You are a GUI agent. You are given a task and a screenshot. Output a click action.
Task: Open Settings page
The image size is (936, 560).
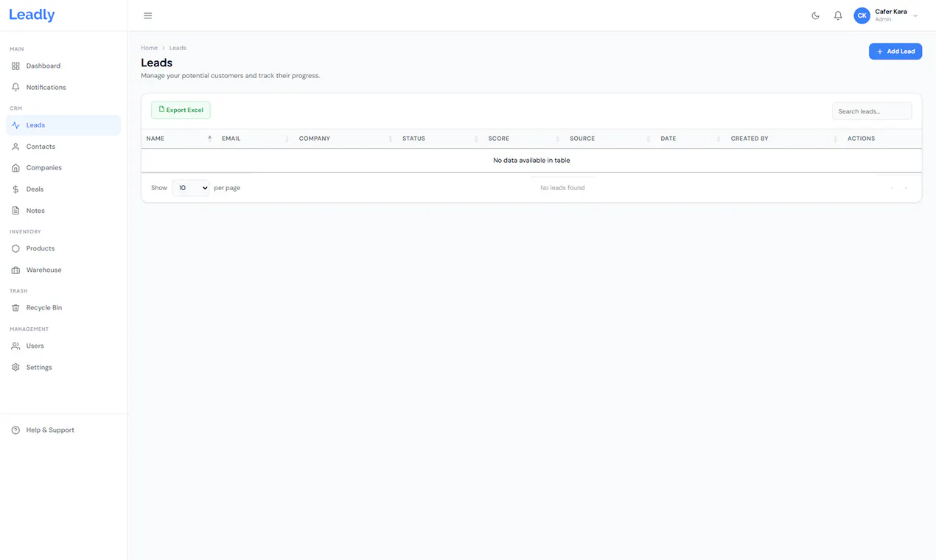pos(63,368)
